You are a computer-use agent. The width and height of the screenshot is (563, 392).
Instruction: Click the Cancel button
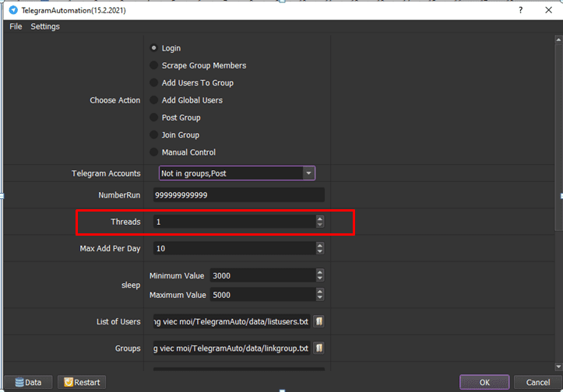tap(538, 383)
